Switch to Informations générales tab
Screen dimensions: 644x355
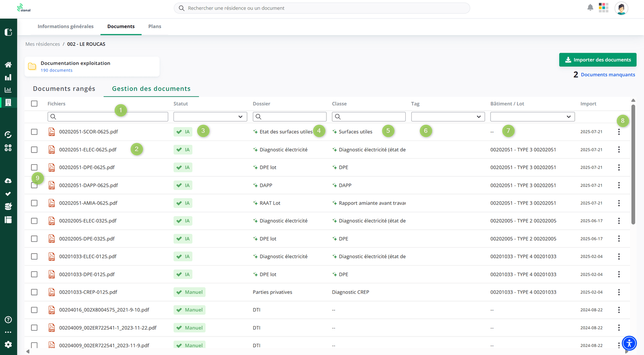[66, 27]
